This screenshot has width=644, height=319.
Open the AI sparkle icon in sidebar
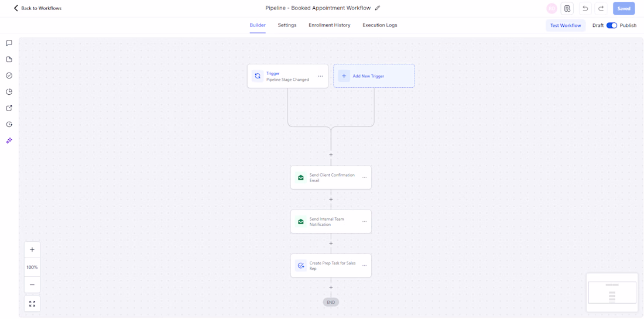click(x=9, y=140)
